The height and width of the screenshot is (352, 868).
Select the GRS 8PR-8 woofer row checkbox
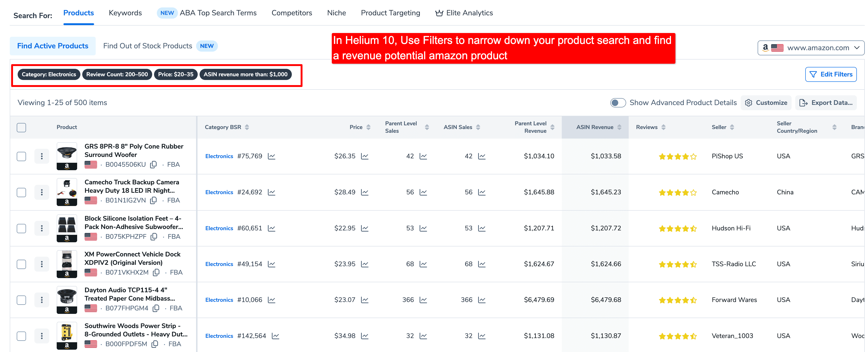(21, 156)
